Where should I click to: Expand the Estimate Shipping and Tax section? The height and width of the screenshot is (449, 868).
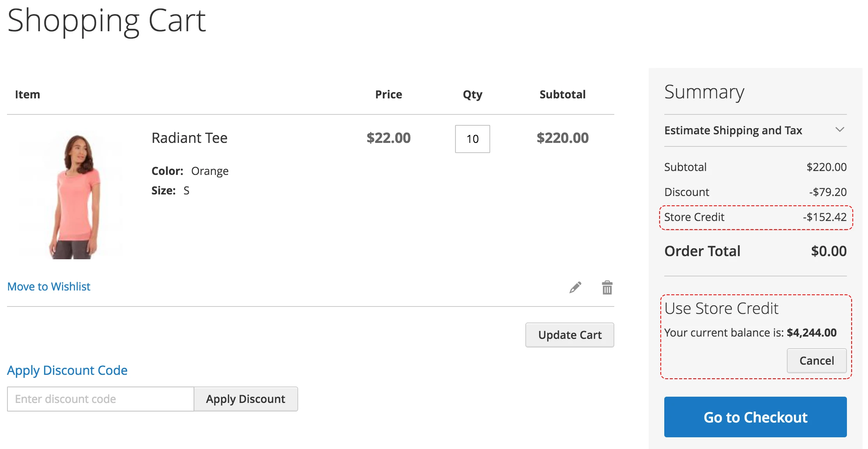[x=733, y=130]
